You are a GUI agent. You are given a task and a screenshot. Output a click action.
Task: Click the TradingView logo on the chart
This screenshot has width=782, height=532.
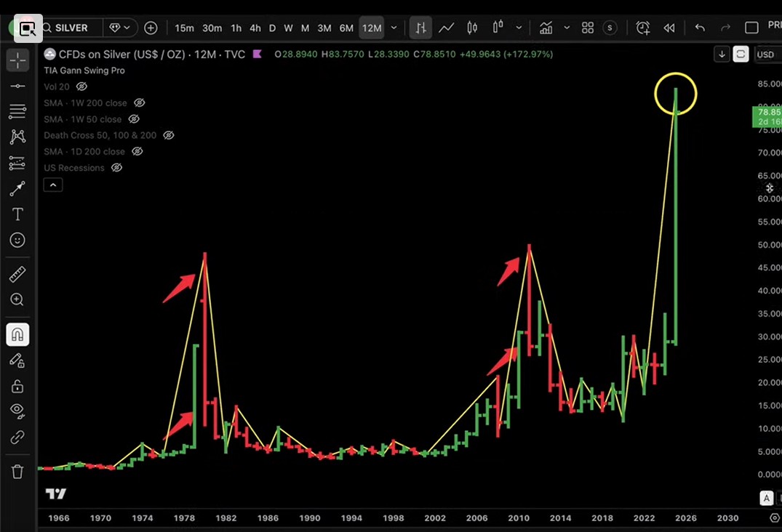(56, 493)
